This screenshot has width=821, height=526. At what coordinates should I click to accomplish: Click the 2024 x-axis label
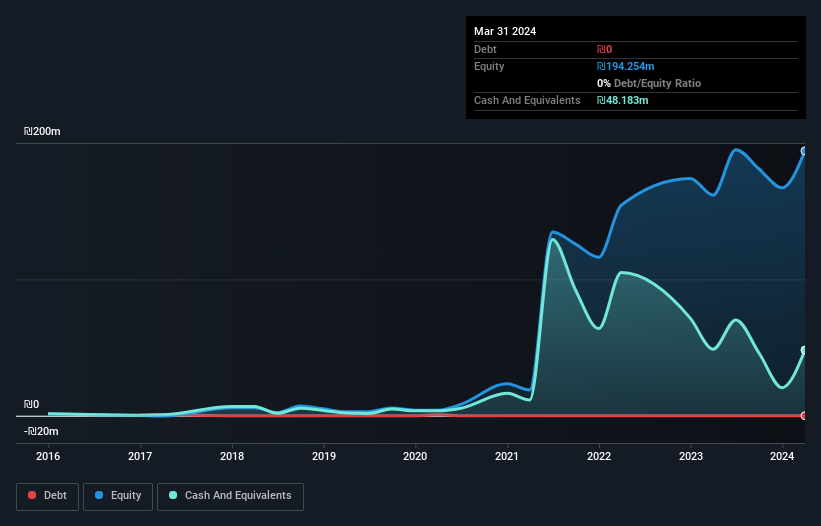(782, 456)
